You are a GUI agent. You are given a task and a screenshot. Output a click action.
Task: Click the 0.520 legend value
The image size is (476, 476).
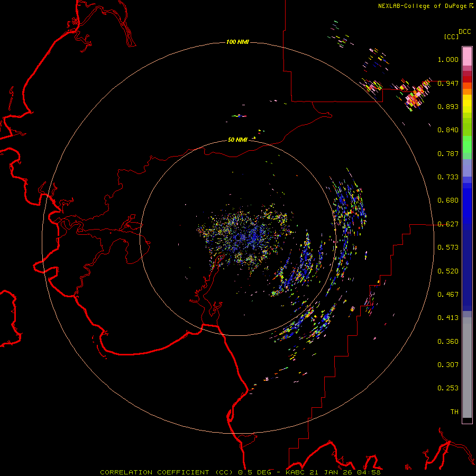[x=448, y=271]
